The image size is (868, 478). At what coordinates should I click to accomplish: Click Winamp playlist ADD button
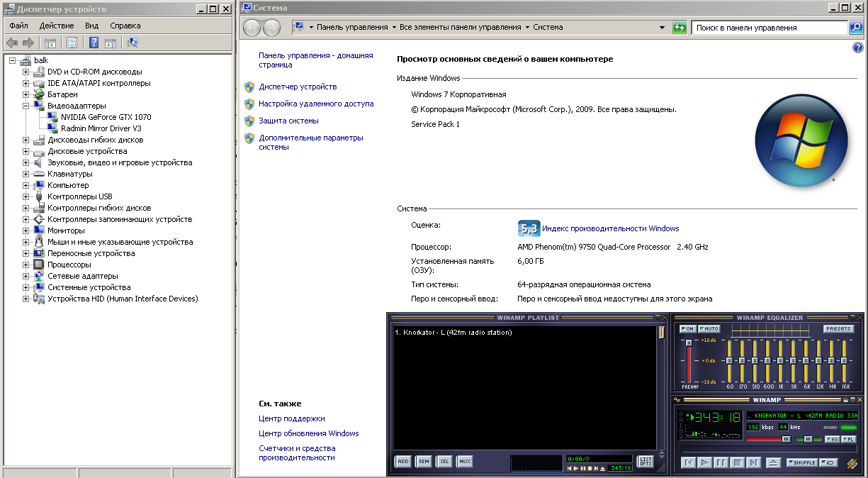tap(403, 462)
